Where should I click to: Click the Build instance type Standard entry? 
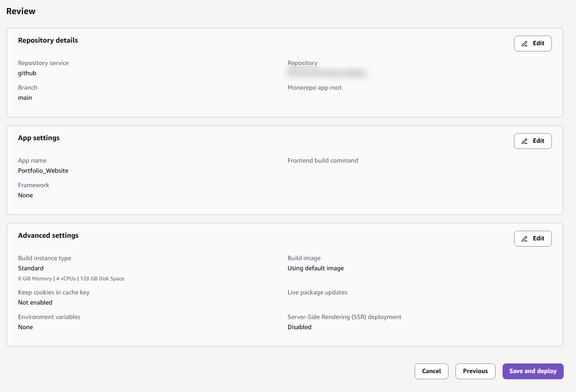point(30,268)
